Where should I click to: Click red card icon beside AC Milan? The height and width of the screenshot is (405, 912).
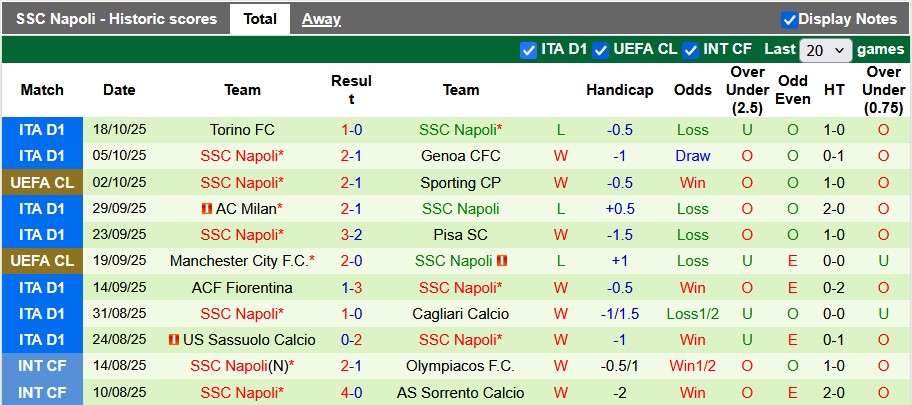pos(207,209)
